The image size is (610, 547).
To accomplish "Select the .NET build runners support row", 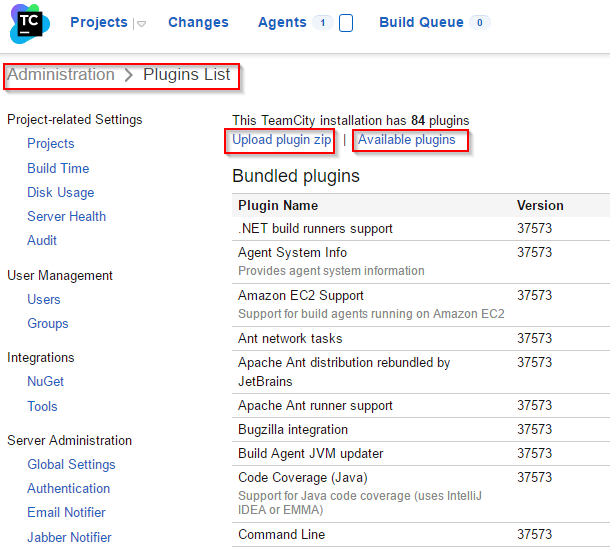I will click(421, 228).
